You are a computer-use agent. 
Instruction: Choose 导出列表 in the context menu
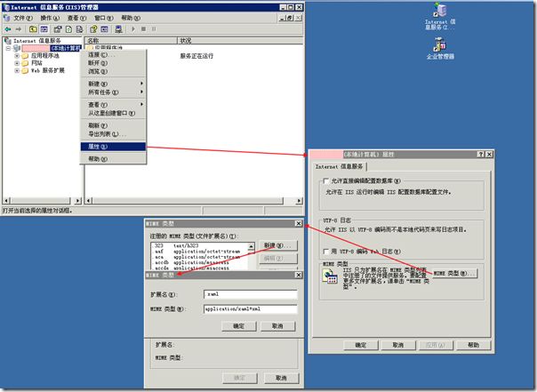click(x=113, y=134)
